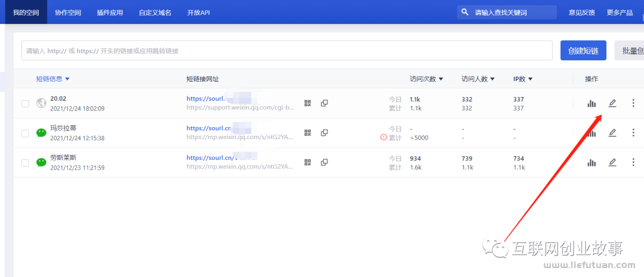The image size is (644, 277).
Task: Check the 劳斯莱斯 row checkbox
Action: pyautogui.click(x=25, y=163)
